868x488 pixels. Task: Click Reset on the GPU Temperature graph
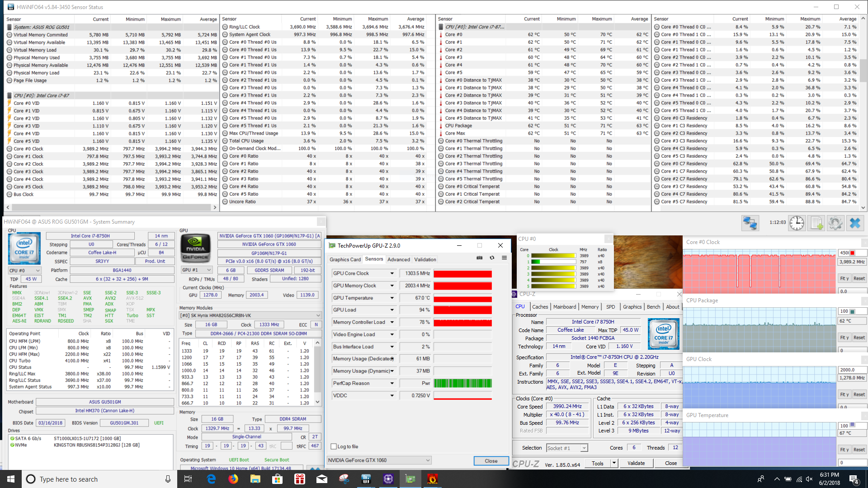tap(859, 450)
